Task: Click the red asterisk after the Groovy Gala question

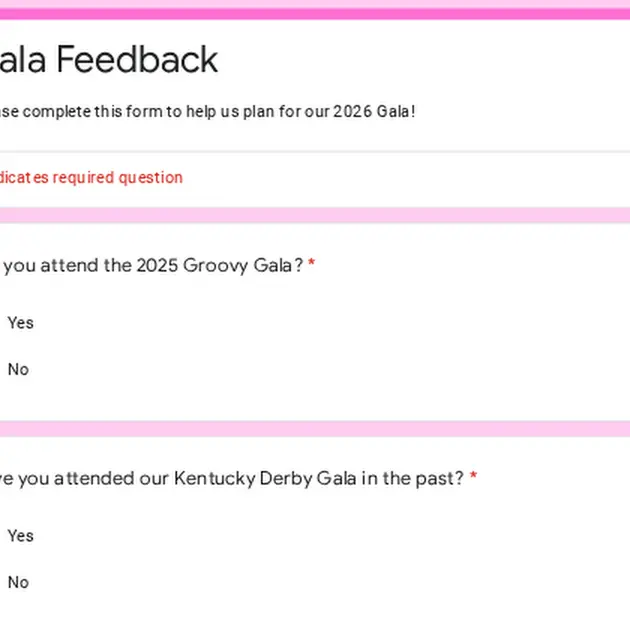Action: pos(311,263)
